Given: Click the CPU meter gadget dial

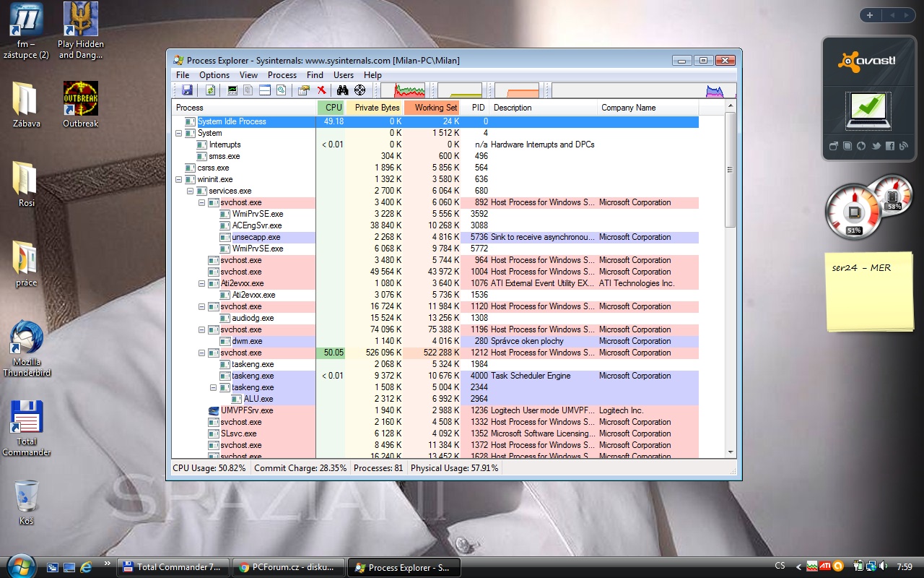Looking at the screenshot, I should (x=854, y=211).
